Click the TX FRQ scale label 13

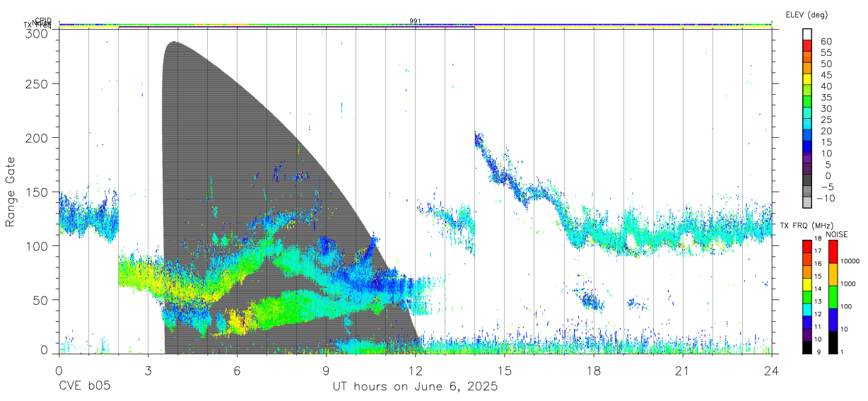(x=817, y=301)
